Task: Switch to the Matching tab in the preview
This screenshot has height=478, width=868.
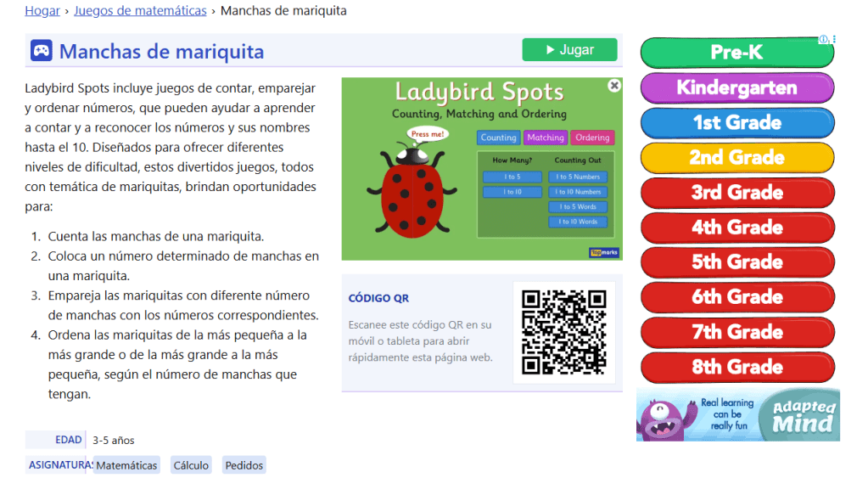Action: pos(545,138)
